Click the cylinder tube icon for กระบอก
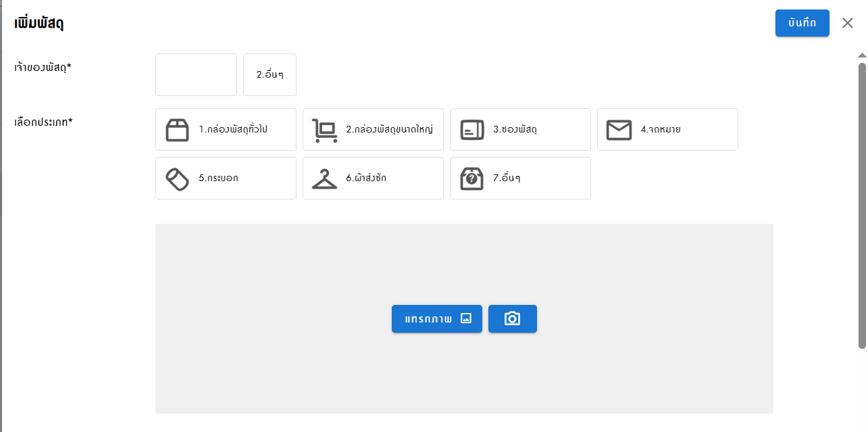Screen dimensions: 868x432 tap(177, 178)
